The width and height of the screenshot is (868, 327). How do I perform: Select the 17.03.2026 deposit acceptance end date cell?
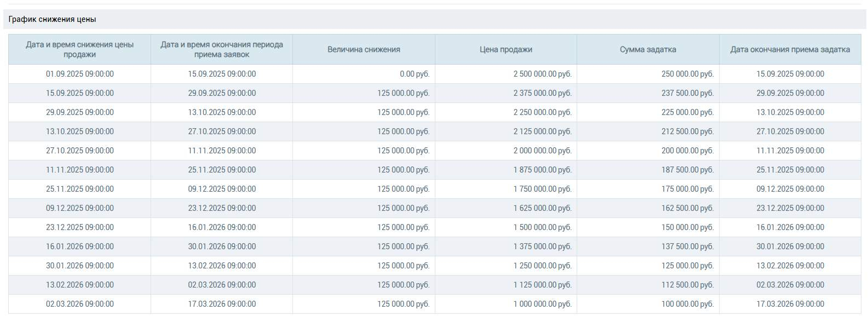(x=790, y=304)
